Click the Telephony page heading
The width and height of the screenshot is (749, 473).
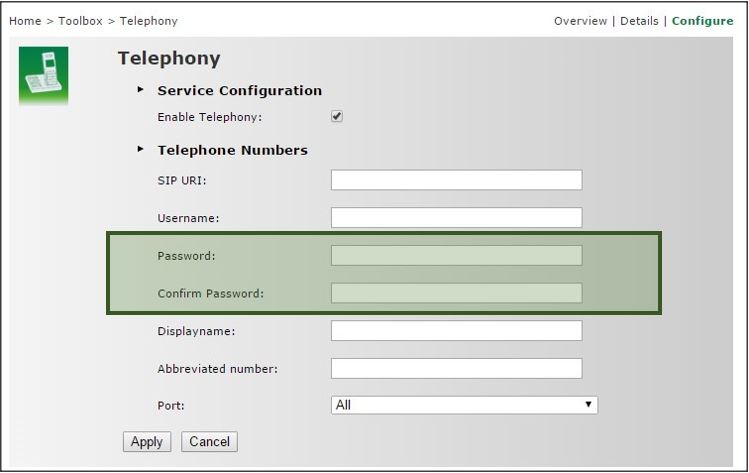pos(169,58)
